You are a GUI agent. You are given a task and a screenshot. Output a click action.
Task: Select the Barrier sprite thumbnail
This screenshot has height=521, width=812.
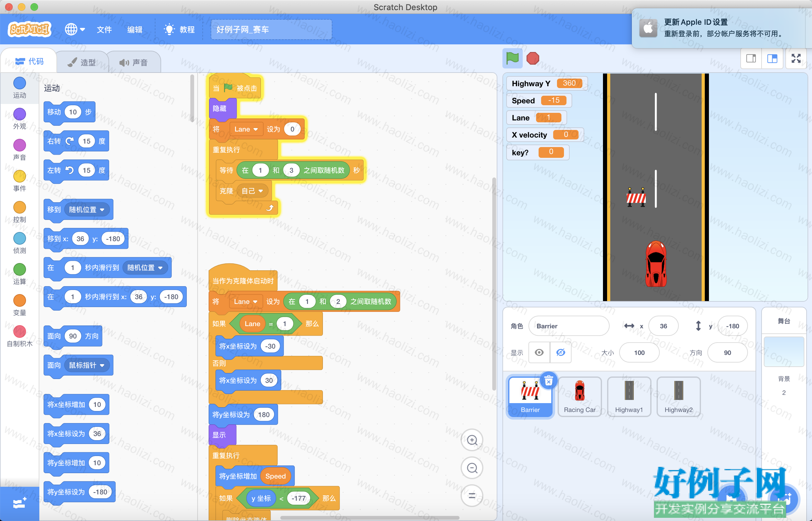(x=530, y=397)
